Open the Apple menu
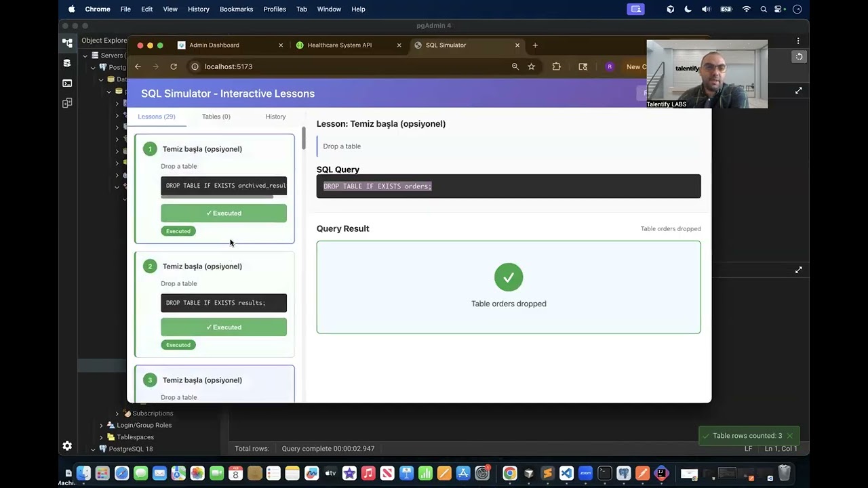Screen dimensions: 868x488 click(71, 9)
